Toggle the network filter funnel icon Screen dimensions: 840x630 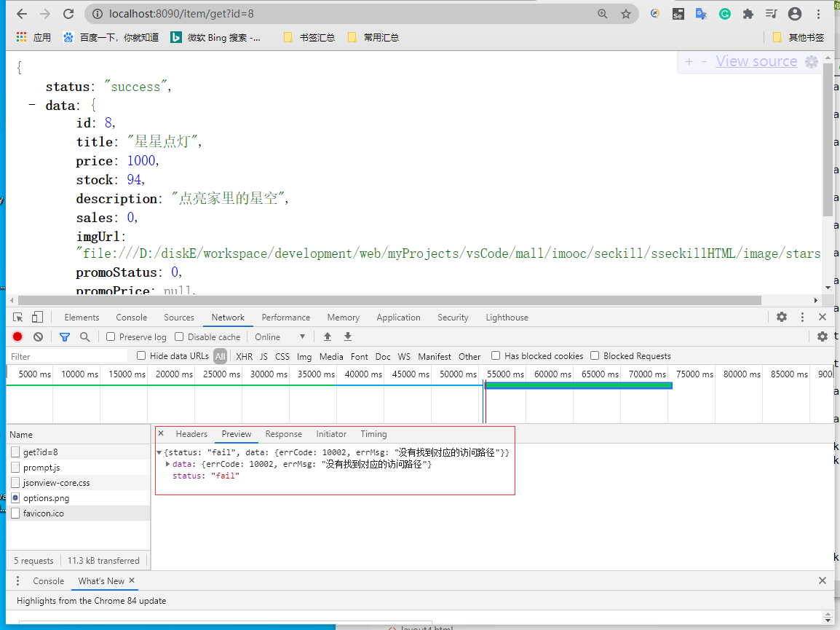pos(65,336)
